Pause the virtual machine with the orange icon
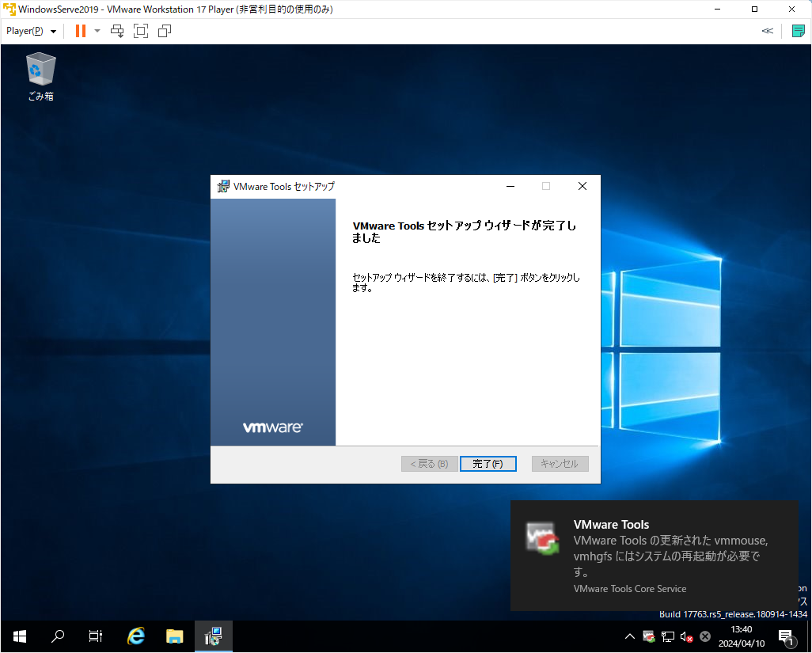Viewport: 812px width, 653px height. point(80,31)
